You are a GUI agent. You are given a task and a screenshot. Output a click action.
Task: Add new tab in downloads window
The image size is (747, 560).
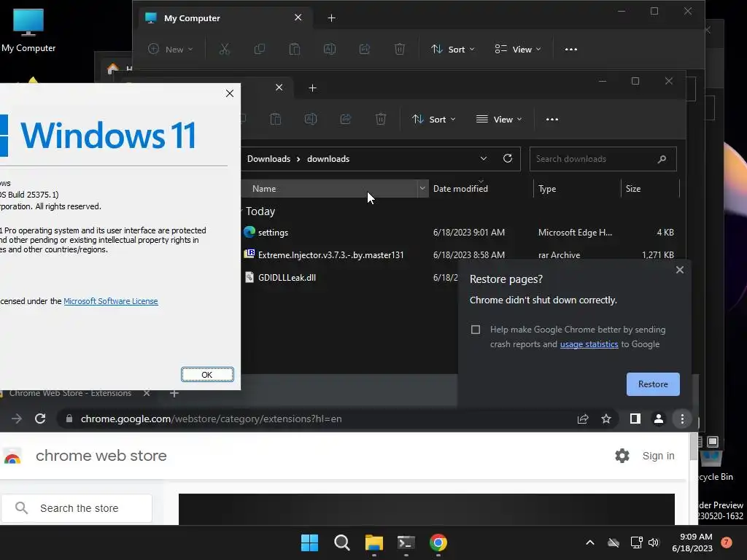(312, 88)
